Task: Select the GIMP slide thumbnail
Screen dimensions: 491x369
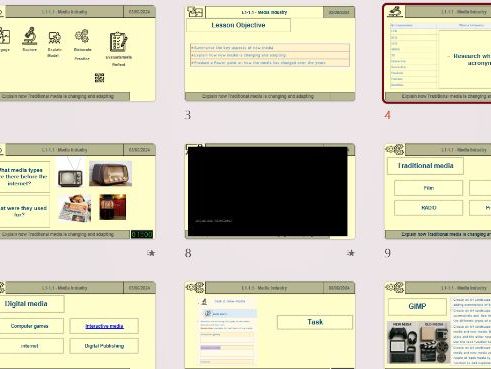Action: pyautogui.click(x=438, y=325)
